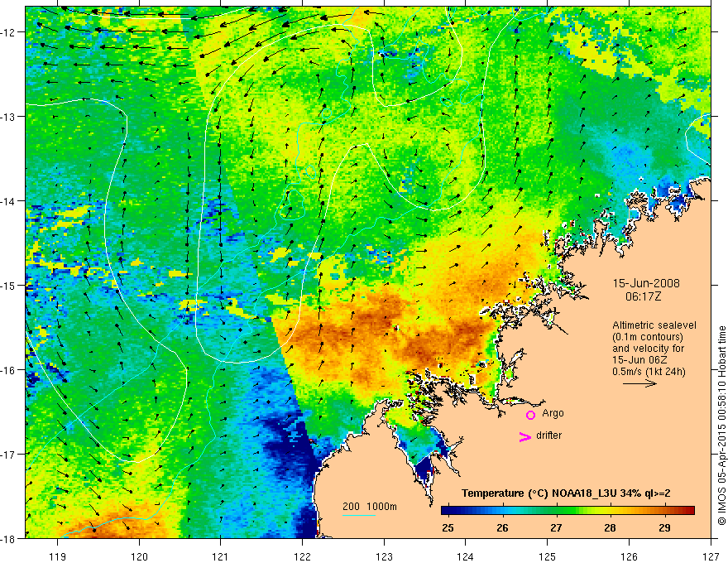Click the 'drifter' legend label
Screen dimensions: 728x563
548,435
